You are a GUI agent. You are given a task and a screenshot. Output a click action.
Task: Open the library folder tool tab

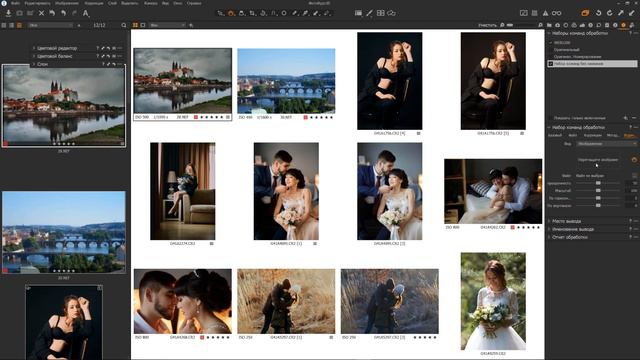[x=549, y=25]
